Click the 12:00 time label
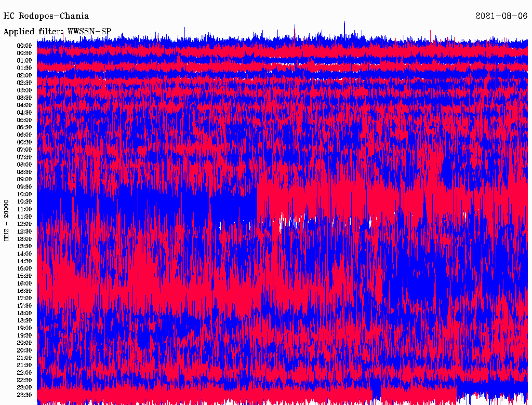 click(24, 224)
